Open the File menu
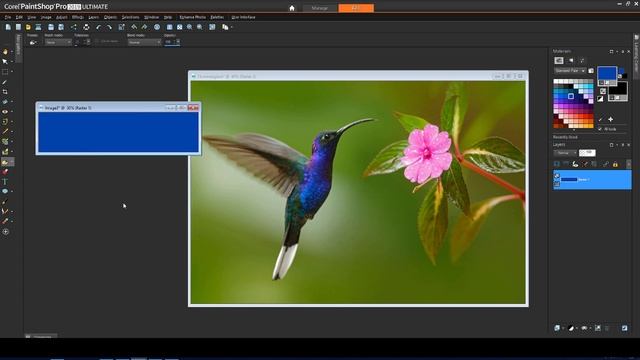This screenshot has height=360, width=640. click(x=8, y=17)
